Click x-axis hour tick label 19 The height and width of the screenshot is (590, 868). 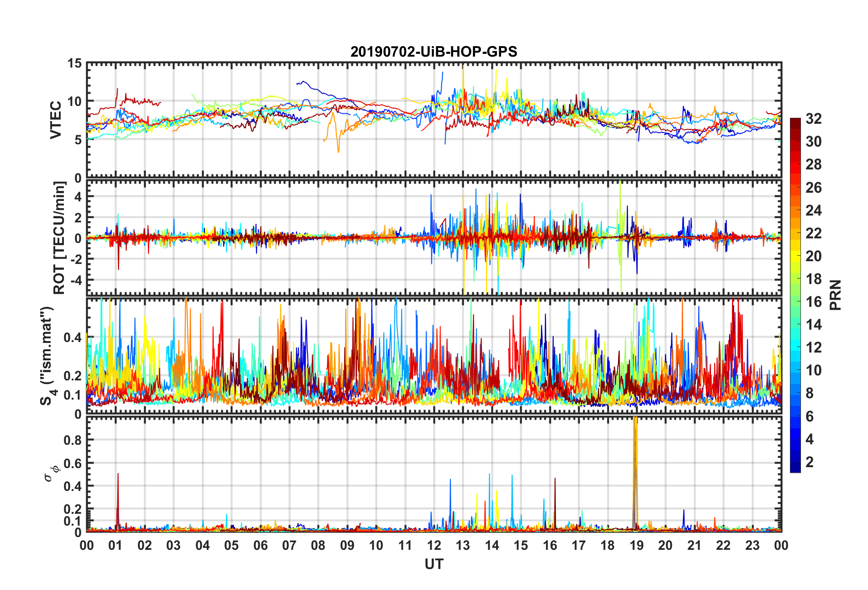(x=637, y=545)
